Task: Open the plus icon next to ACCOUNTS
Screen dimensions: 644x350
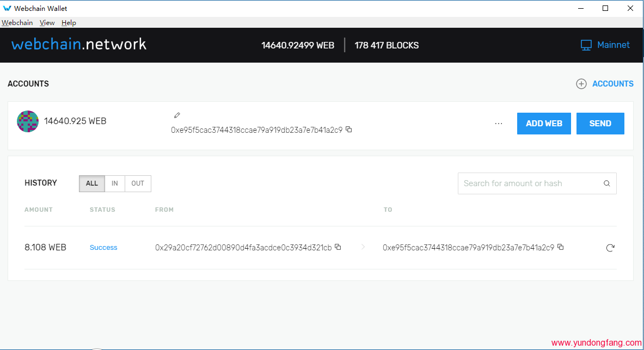Action: pos(581,84)
